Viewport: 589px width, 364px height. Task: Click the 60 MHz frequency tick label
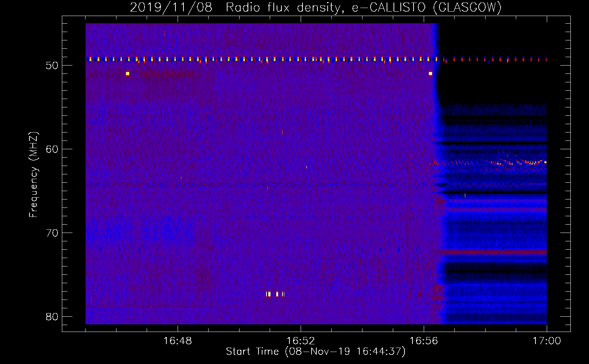click(52, 149)
